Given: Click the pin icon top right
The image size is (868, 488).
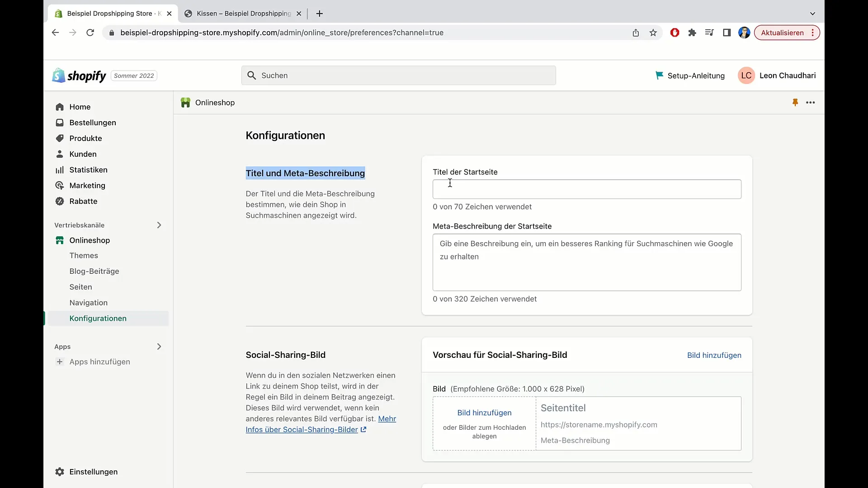Looking at the screenshot, I should (x=795, y=101).
